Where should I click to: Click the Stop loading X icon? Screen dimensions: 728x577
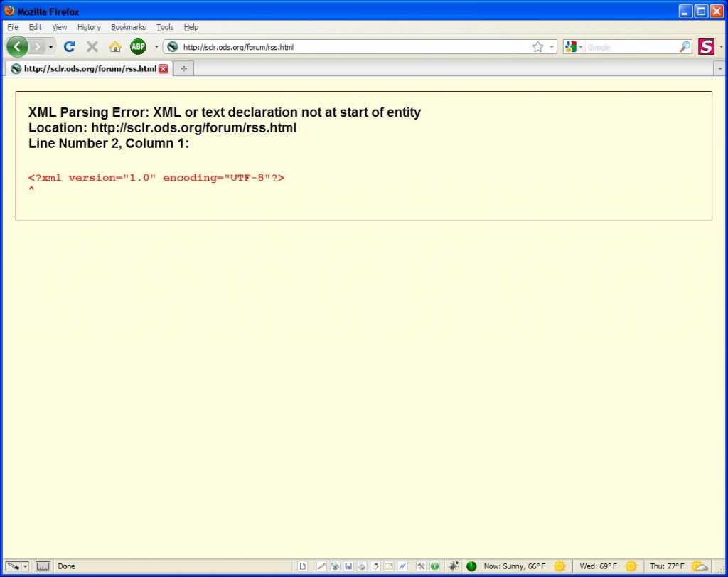tap(92, 46)
